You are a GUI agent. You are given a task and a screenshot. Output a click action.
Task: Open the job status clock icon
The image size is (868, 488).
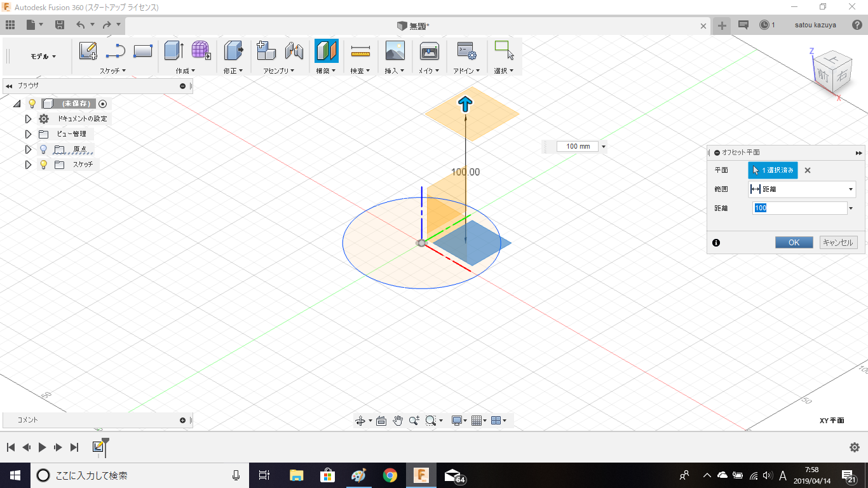[764, 25]
